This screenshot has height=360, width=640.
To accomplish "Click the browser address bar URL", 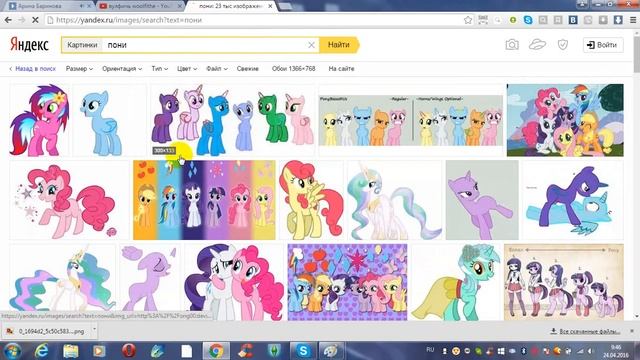I will 129,20.
